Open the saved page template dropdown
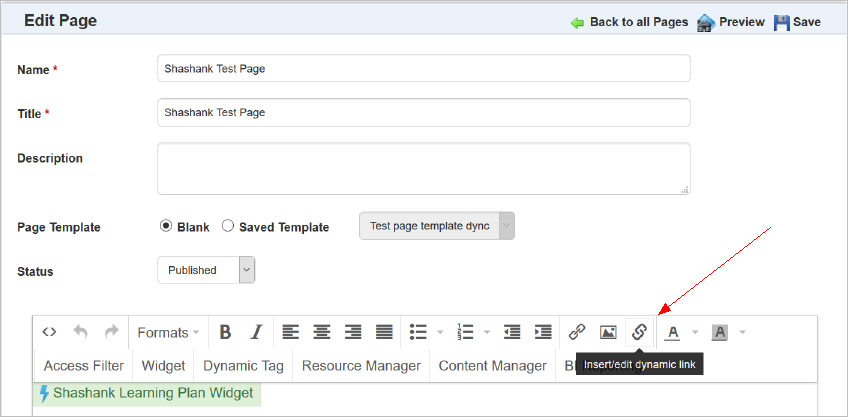848x417 pixels. pos(437,226)
